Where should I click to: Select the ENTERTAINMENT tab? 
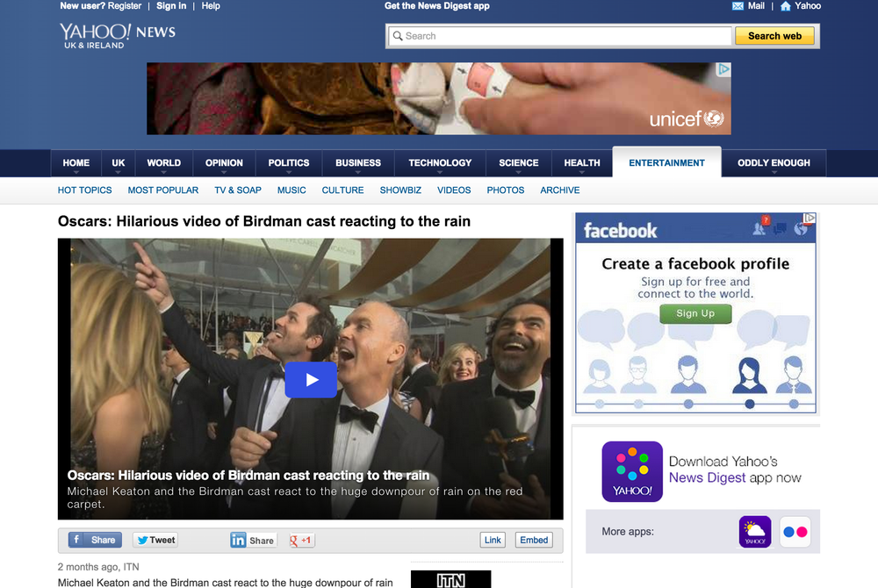[x=666, y=163]
